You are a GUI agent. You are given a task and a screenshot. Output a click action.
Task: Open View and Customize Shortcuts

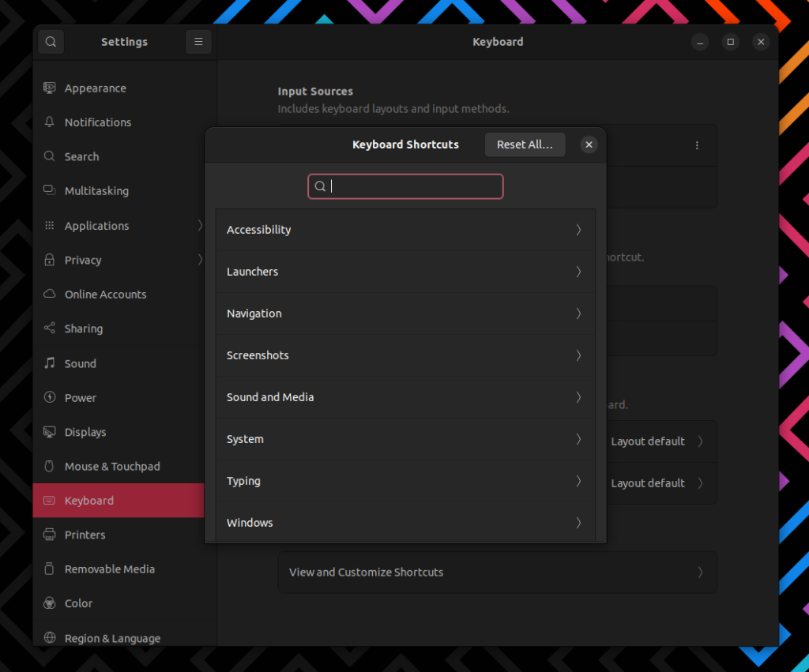pyautogui.click(x=498, y=573)
